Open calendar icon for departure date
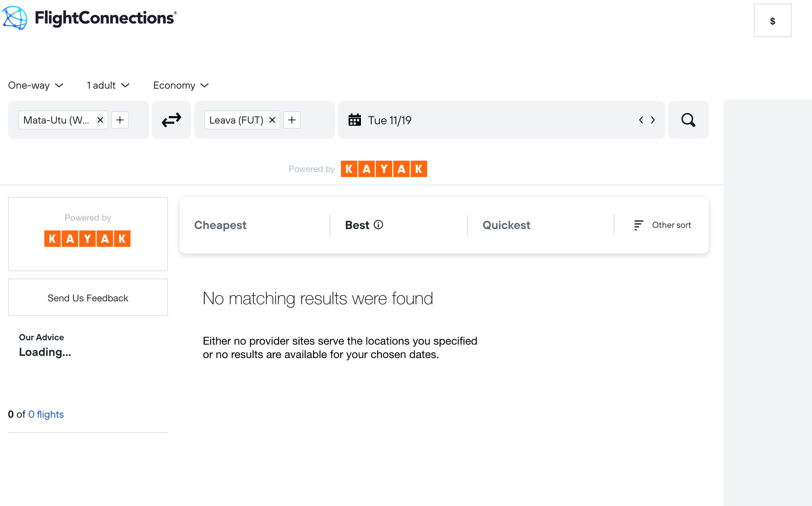This screenshot has height=506, width=812. point(354,120)
